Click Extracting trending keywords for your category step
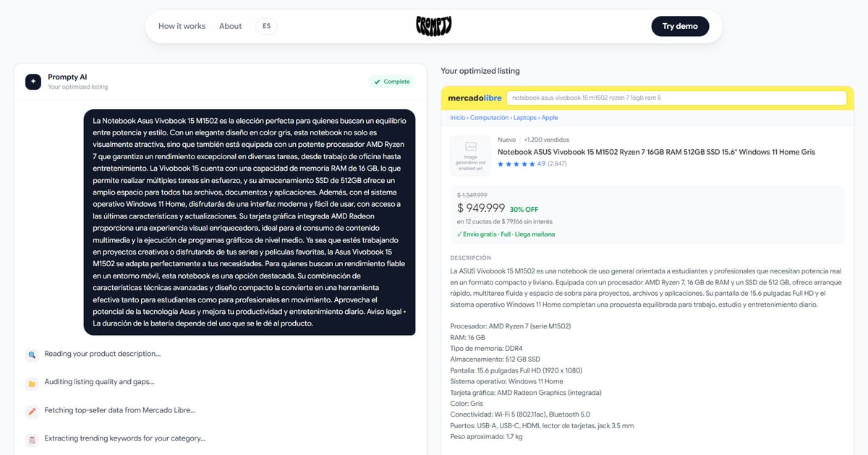The width and height of the screenshot is (868, 455). [125, 438]
